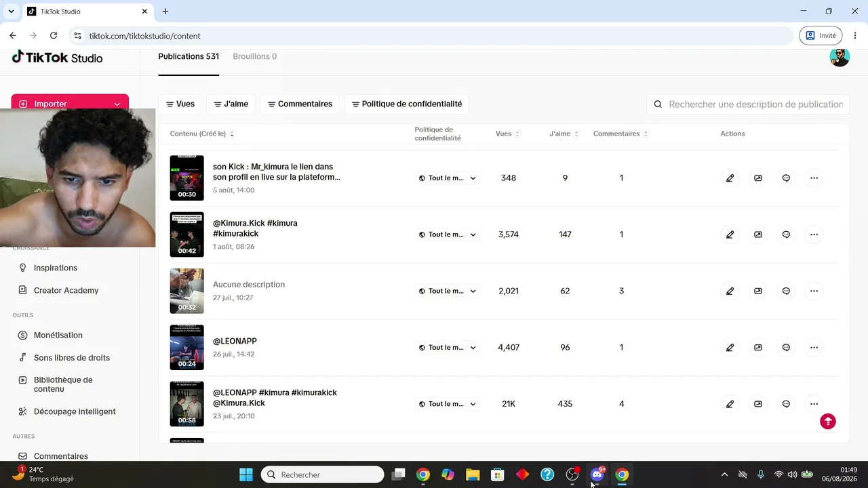
Task: View analytics for the 23 juil. post
Action: (758, 404)
